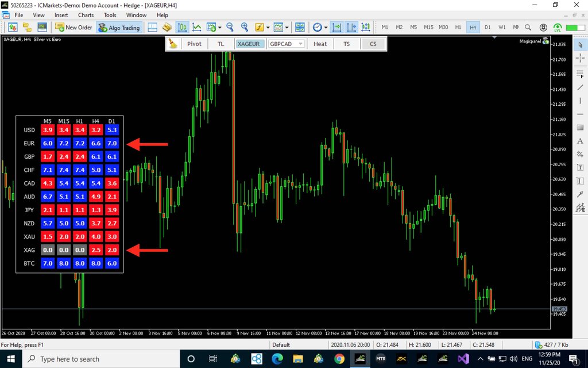The height and width of the screenshot is (368, 588).
Task: Expand the new chart dropdown arrow
Action: (x=220, y=28)
